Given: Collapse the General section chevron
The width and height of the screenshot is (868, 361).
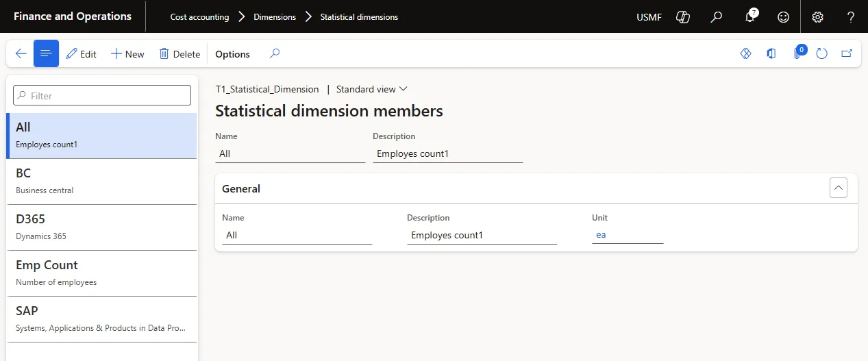Looking at the screenshot, I should [838, 188].
